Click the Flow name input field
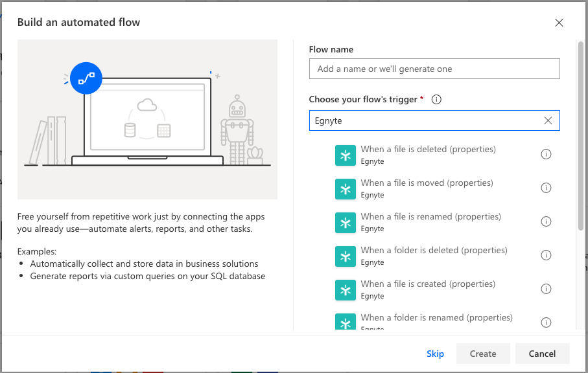This screenshot has height=373, width=588. 434,69
